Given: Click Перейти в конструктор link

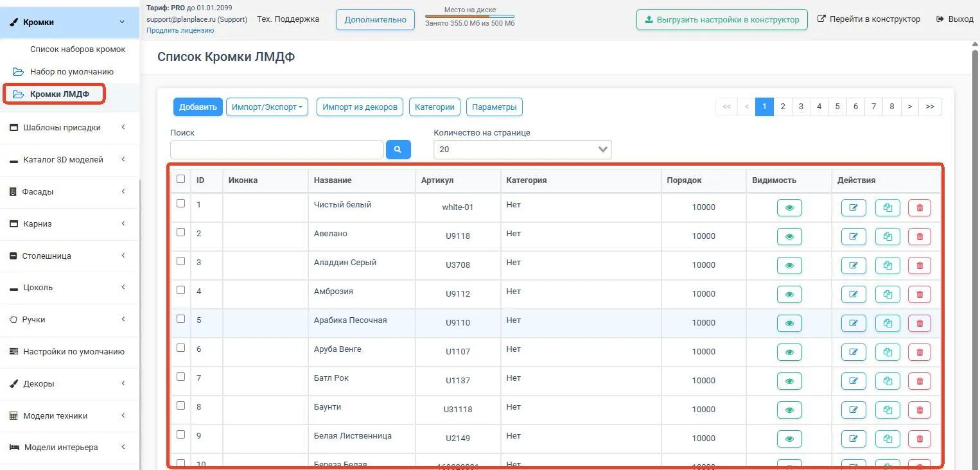Looking at the screenshot, I should (x=868, y=19).
